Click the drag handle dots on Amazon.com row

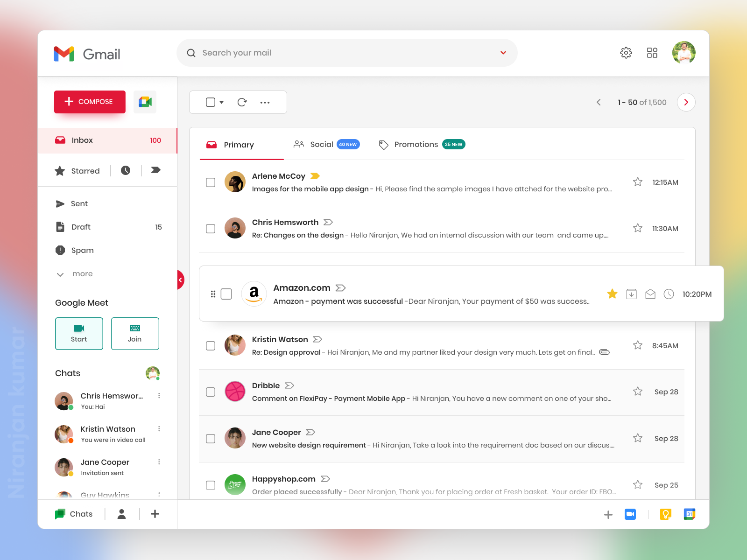pos(213,294)
